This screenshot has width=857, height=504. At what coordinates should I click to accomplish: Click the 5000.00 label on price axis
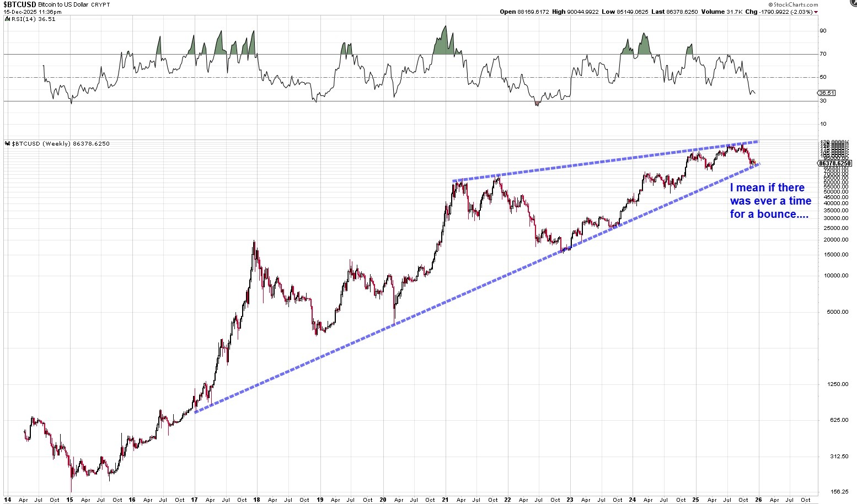(x=837, y=312)
